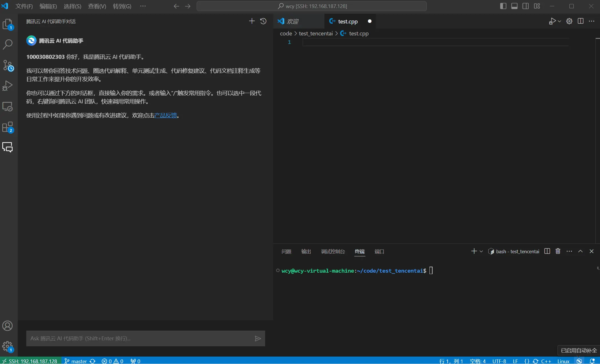Go back in navigation history
The width and height of the screenshot is (600, 364).
coord(176,6)
